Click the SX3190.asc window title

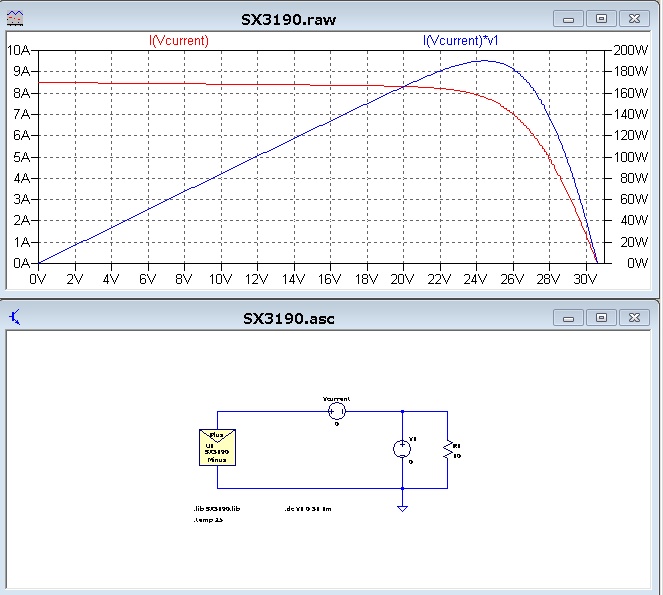coord(289,318)
